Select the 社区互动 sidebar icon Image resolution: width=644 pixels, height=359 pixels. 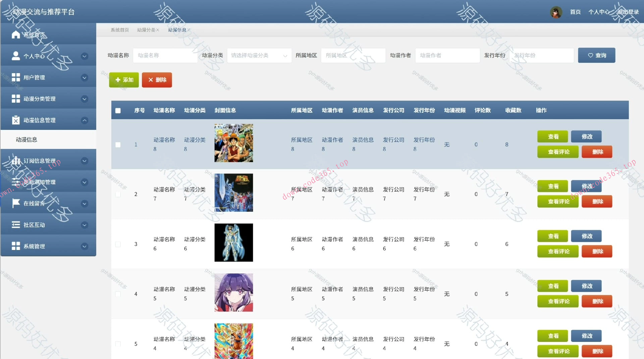pos(15,225)
